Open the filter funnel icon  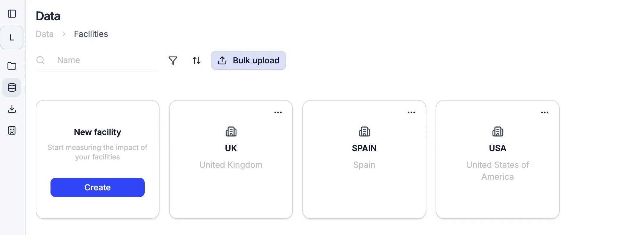(173, 60)
